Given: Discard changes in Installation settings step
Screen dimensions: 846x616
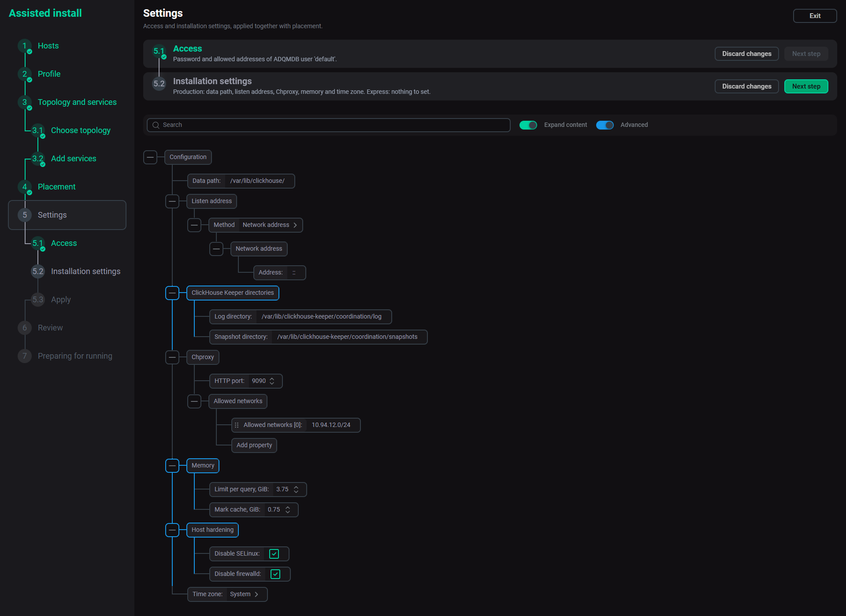Looking at the screenshot, I should (x=746, y=86).
